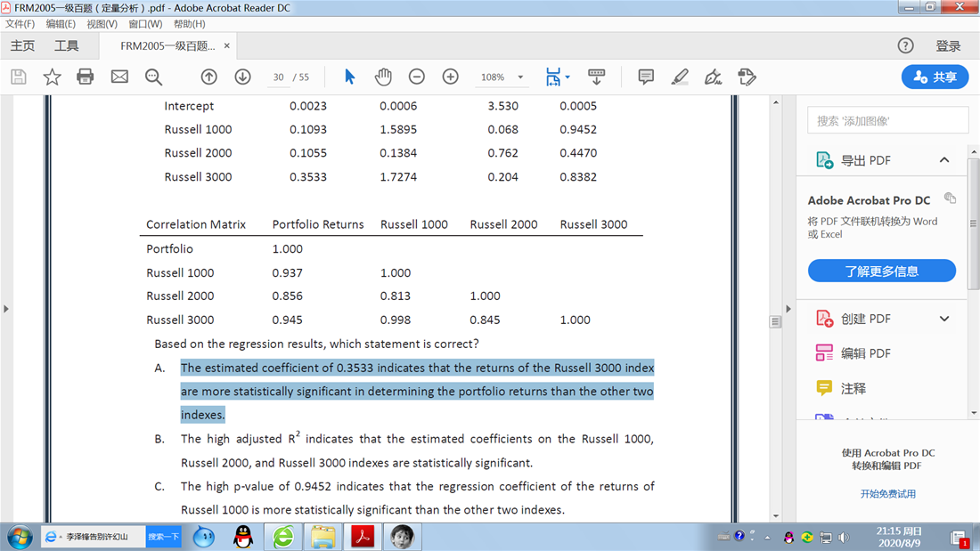980x551 pixels.
Task: Click the highlighted answer A text
Action: (x=417, y=391)
